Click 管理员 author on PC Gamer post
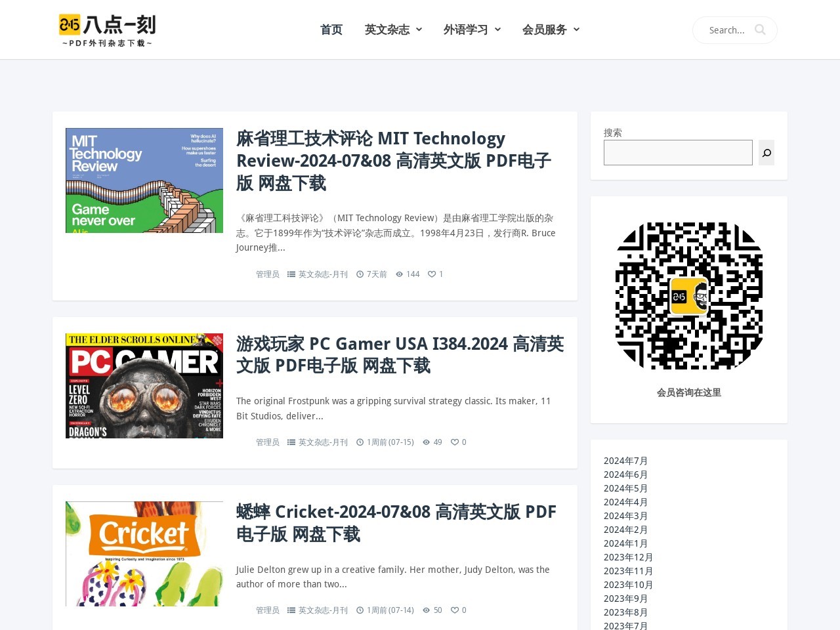Screen dimensions: 840x630 tap(268, 442)
